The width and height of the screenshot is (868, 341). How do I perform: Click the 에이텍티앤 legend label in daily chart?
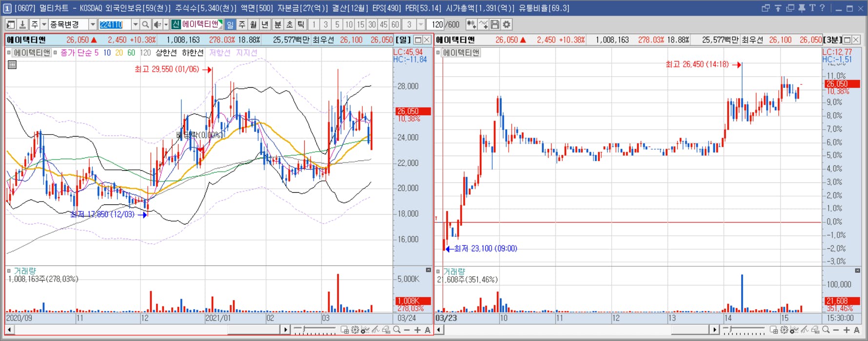pyautogui.click(x=32, y=53)
